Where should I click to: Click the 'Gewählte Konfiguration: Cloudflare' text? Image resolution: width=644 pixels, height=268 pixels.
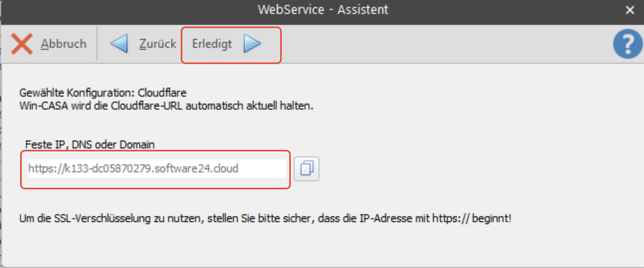click(103, 92)
